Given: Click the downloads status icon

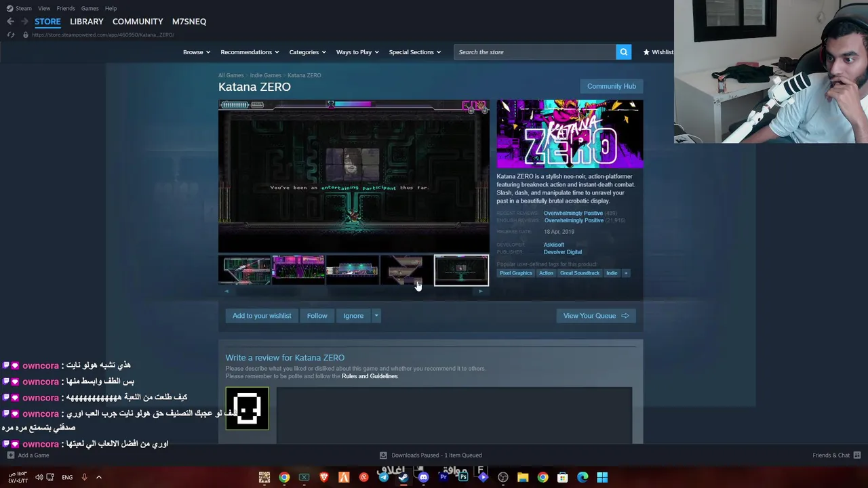Looking at the screenshot, I should [x=383, y=455].
